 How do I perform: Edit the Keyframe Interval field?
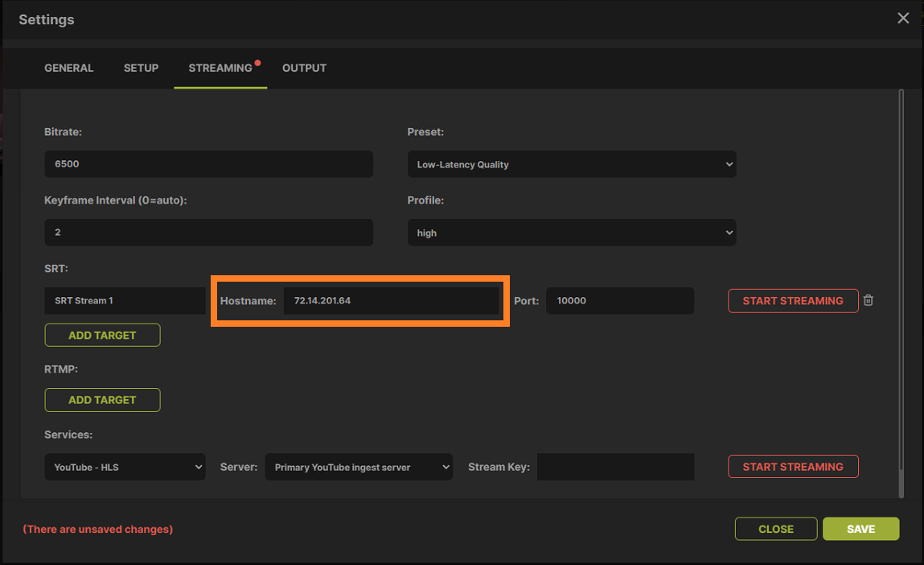(208, 233)
